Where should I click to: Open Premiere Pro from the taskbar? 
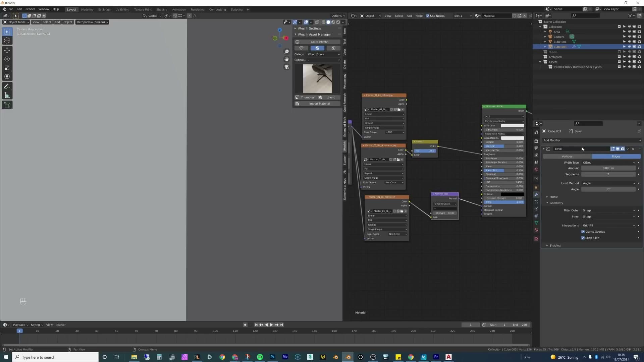click(x=436, y=357)
